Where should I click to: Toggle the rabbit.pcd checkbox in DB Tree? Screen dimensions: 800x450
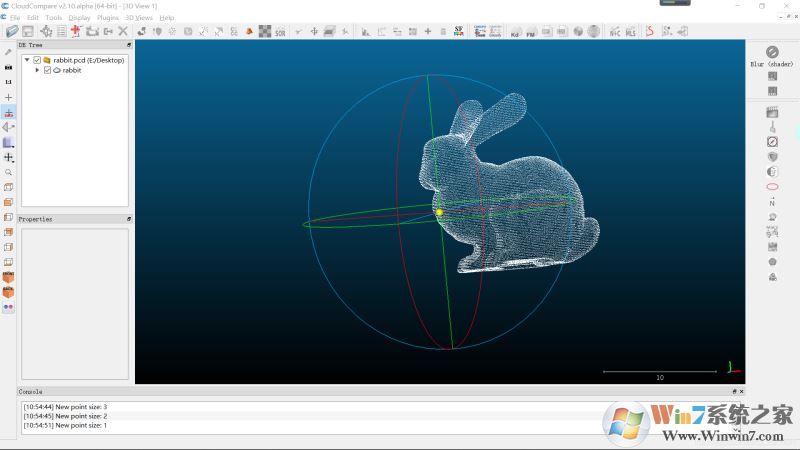(37, 60)
